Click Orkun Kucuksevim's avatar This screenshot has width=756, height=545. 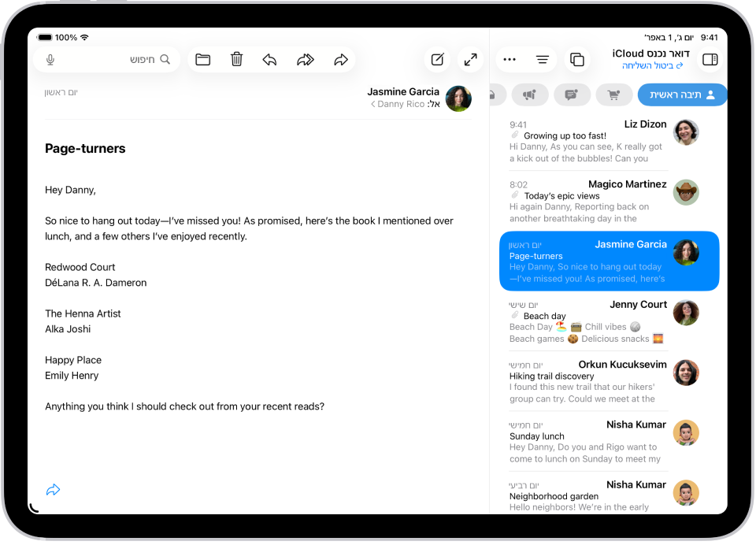[686, 373]
